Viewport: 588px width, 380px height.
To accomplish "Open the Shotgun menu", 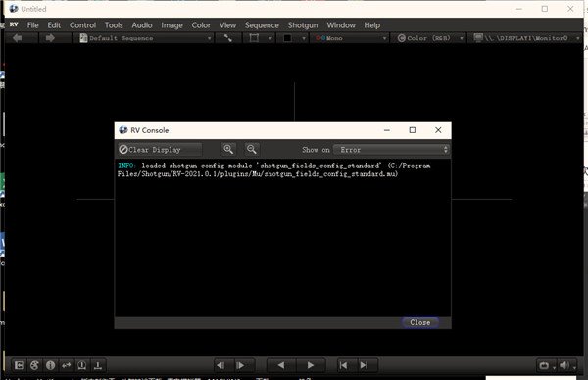I will point(303,25).
